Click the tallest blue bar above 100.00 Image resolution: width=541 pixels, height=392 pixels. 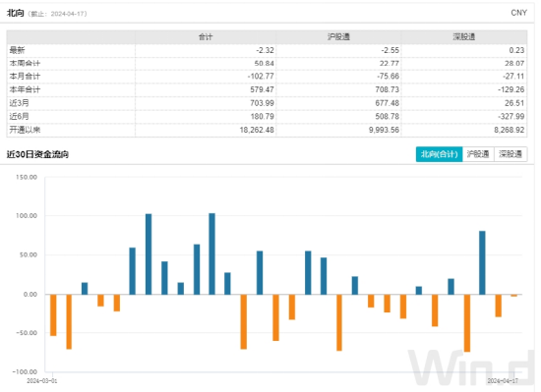(211, 253)
